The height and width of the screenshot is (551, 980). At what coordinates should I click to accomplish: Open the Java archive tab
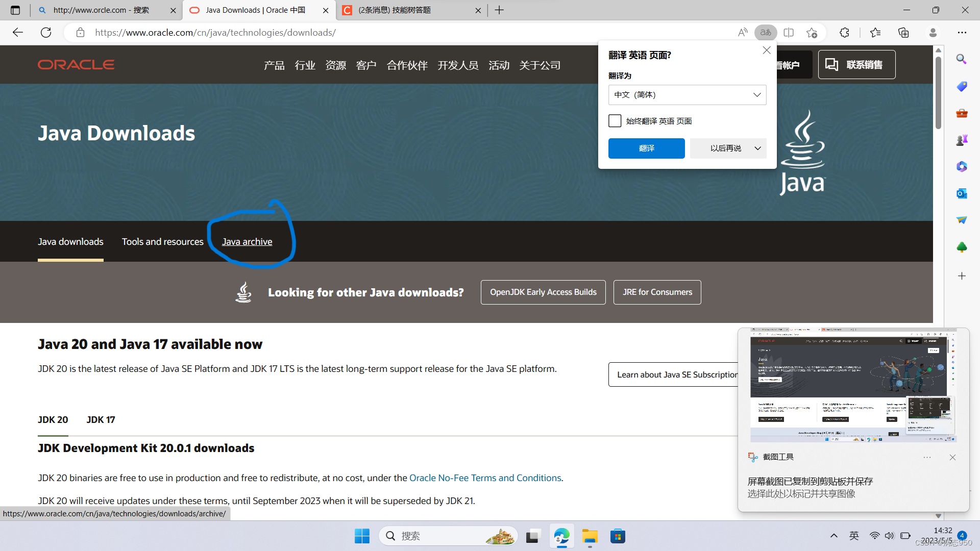[x=247, y=242]
